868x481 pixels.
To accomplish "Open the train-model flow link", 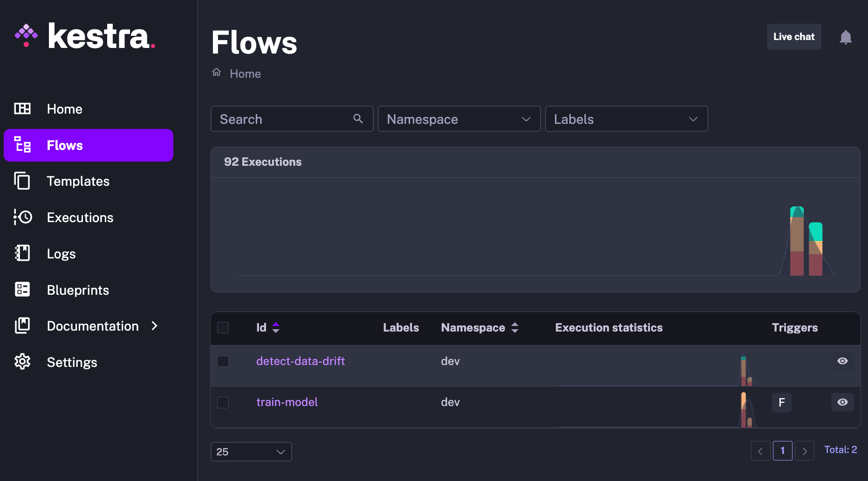I will [287, 402].
